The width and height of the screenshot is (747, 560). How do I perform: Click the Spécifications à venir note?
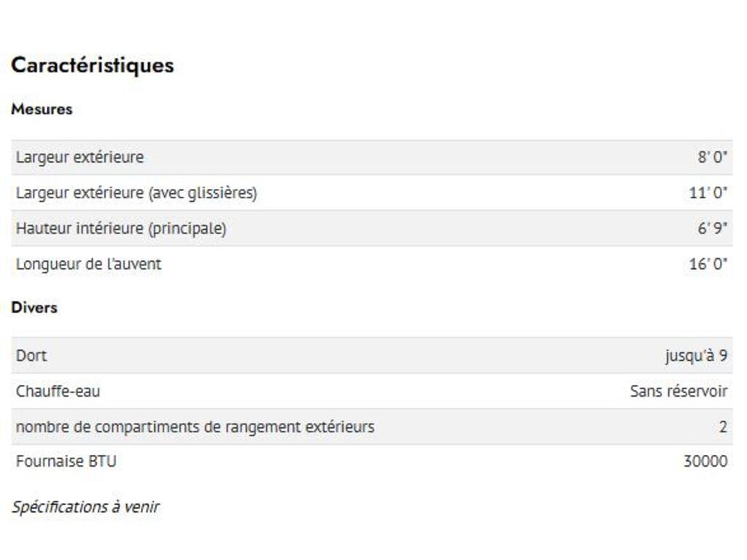(85, 507)
